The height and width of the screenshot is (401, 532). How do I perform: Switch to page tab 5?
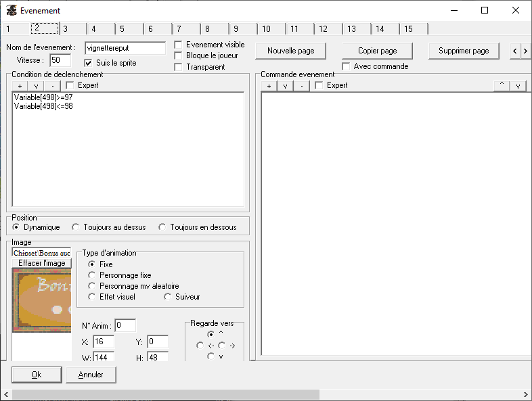tap(123, 29)
